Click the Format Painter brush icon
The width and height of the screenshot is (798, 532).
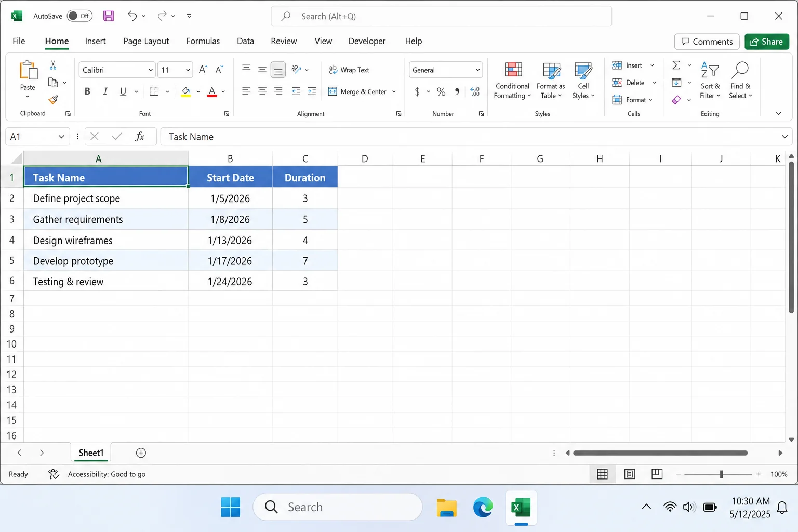point(53,99)
